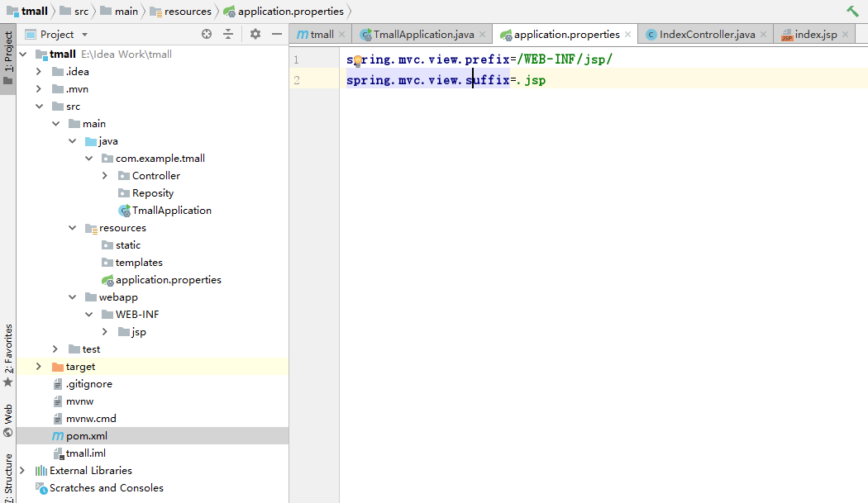Click line number 1 in gutter
Image resolution: width=868 pixels, height=503 pixels.
(296, 59)
